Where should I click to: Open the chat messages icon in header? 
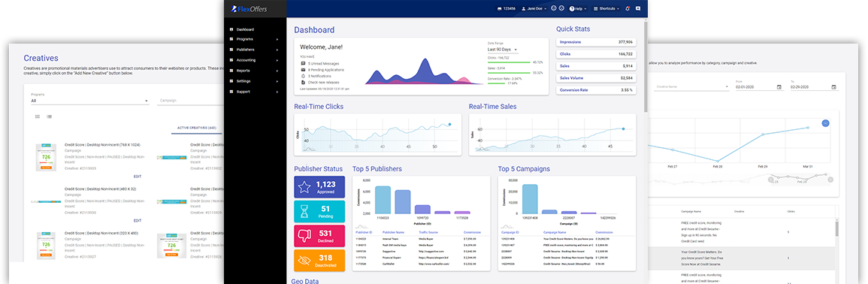(638, 9)
